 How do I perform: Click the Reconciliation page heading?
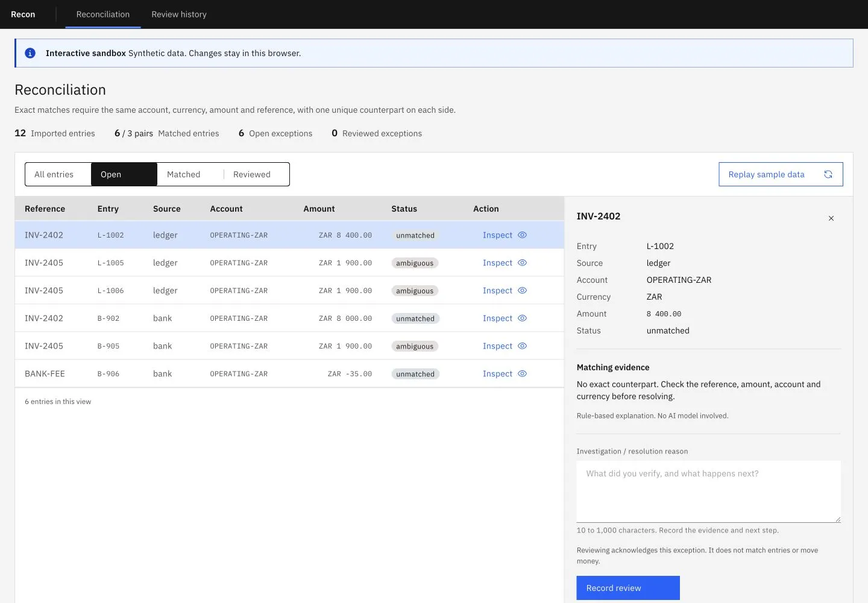coord(60,90)
